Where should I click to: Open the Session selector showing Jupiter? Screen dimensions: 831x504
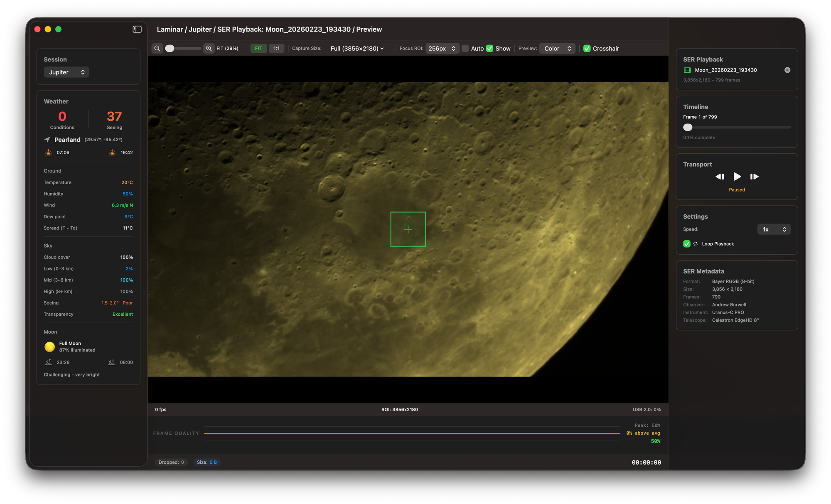(x=66, y=72)
